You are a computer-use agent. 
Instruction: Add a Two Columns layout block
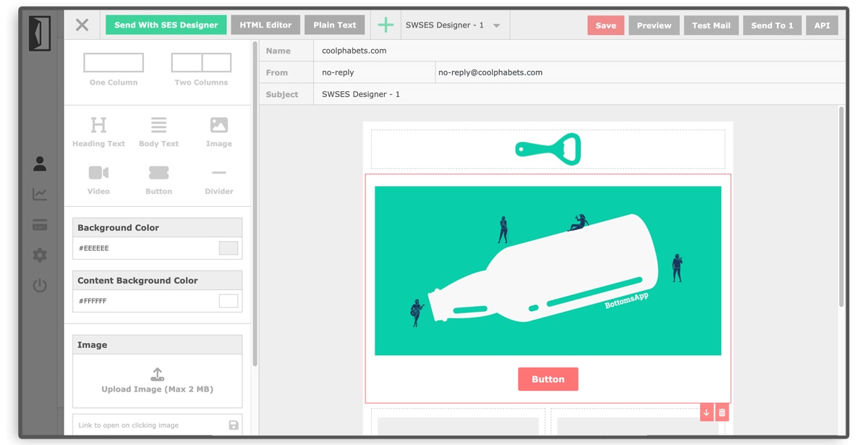(x=201, y=69)
